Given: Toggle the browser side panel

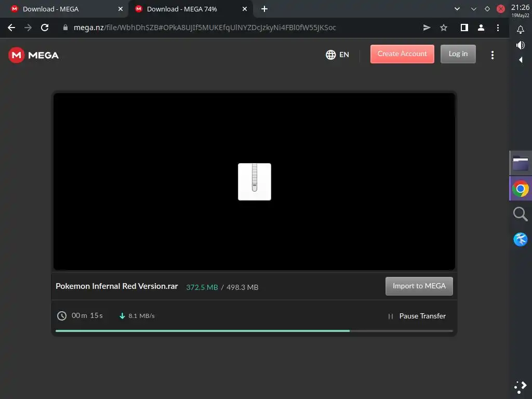Looking at the screenshot, I should [x=464, y=28].
